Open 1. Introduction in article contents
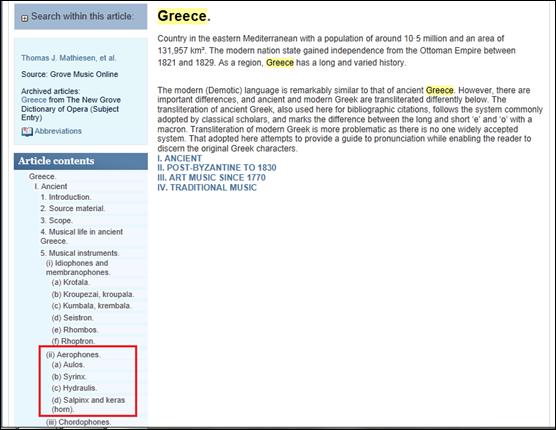 [x=66, y=197]
